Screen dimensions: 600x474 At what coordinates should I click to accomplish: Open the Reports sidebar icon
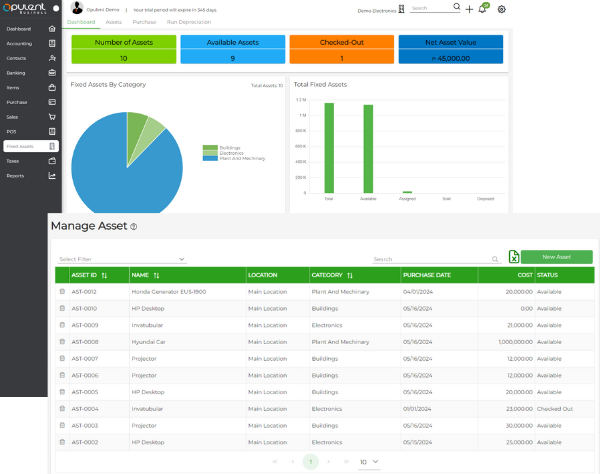(52, 175)
